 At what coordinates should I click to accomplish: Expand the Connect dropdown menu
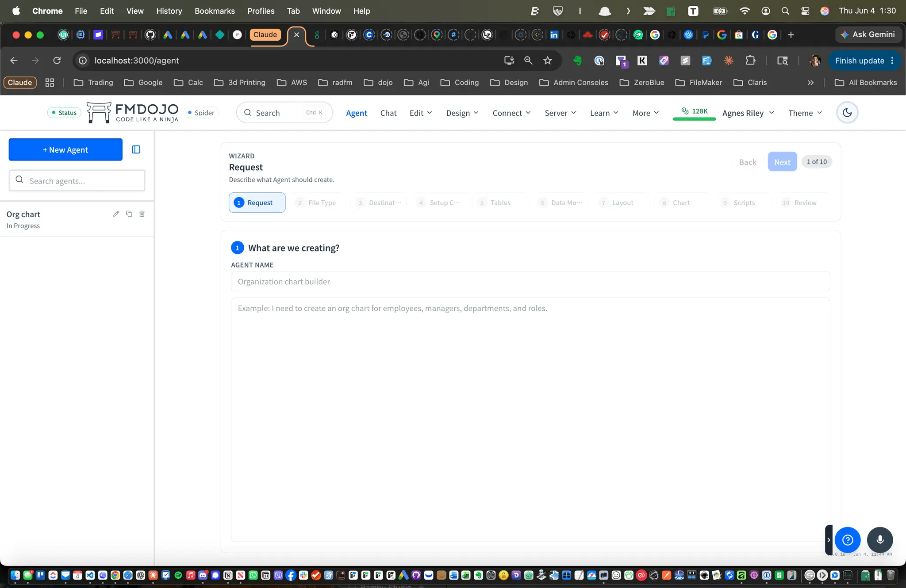511,113
